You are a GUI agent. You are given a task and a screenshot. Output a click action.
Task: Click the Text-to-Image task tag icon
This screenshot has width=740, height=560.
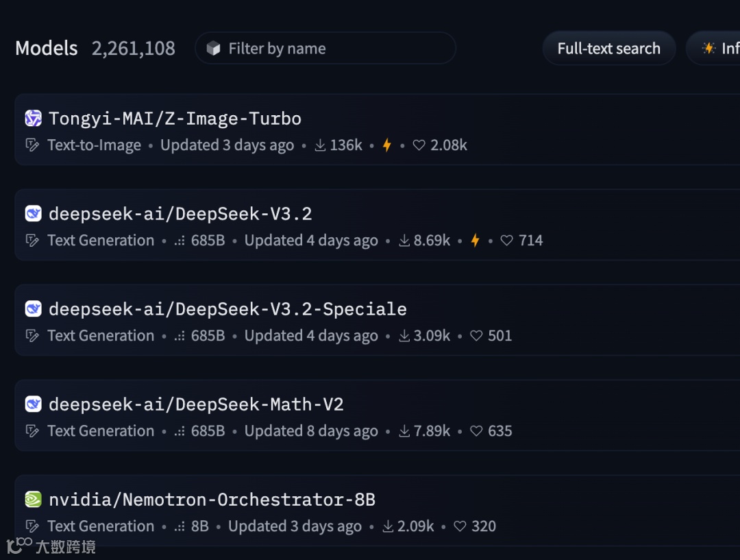coord(32,145)
